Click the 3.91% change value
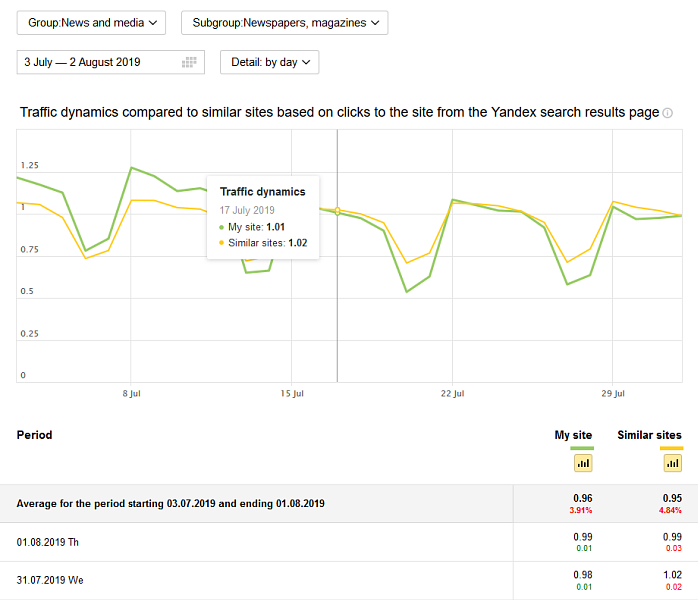This screenshot has width=698, height=600. point(581,510)
